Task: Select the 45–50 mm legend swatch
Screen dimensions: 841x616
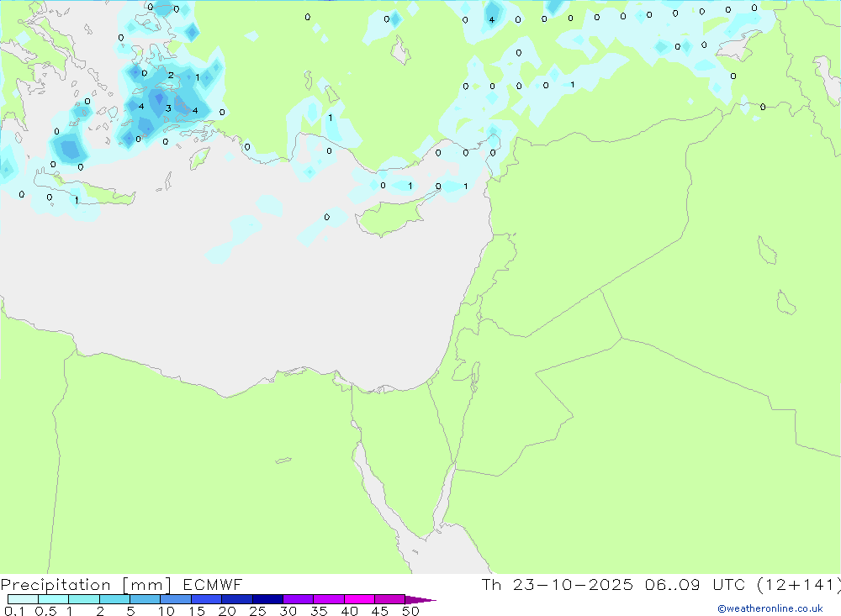Action: coord(389,599)
